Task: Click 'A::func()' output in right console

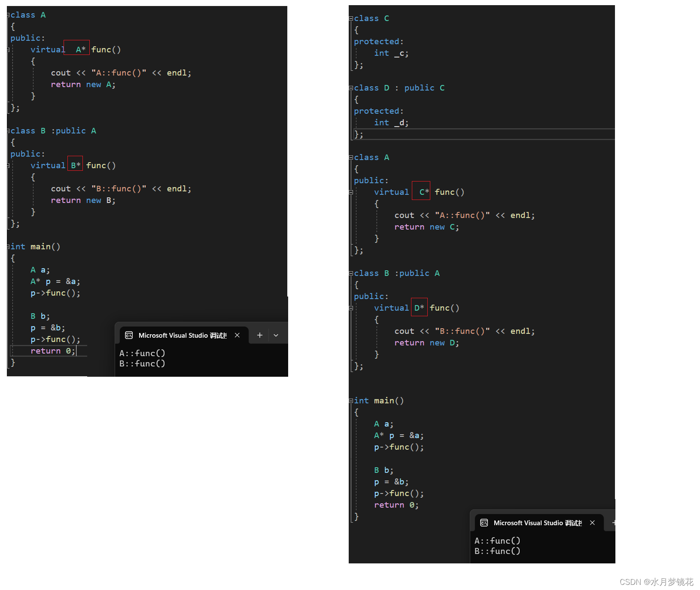Action: (x=497, y=541)
